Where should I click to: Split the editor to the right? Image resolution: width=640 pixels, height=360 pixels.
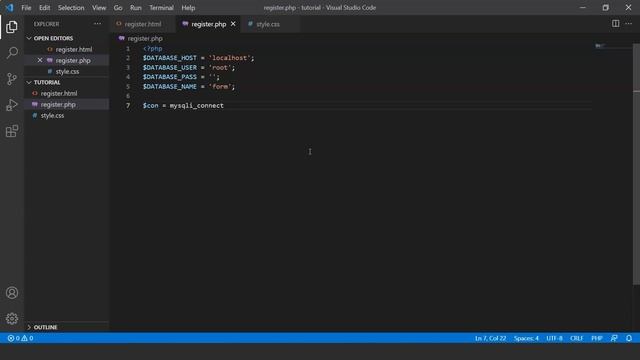point(615,24)
